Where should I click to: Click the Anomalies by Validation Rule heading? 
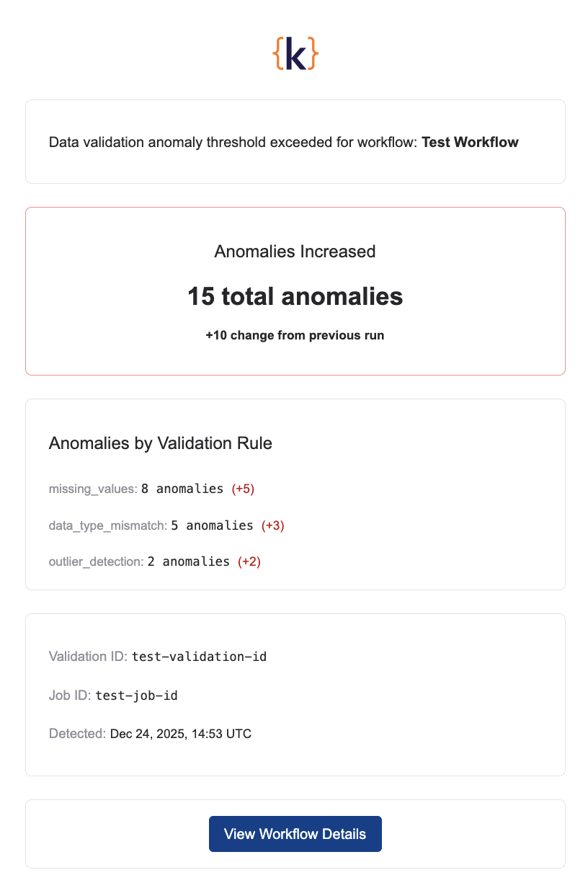(160, 443)
